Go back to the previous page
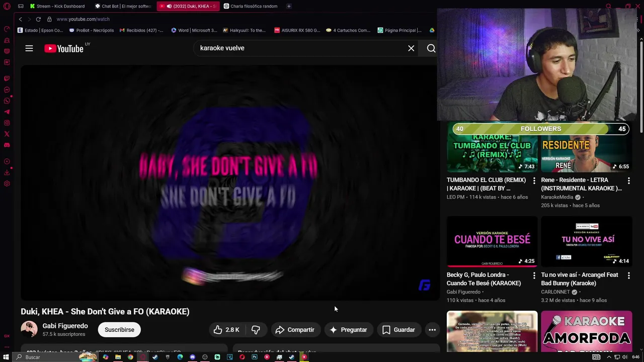 click(20, 19)
